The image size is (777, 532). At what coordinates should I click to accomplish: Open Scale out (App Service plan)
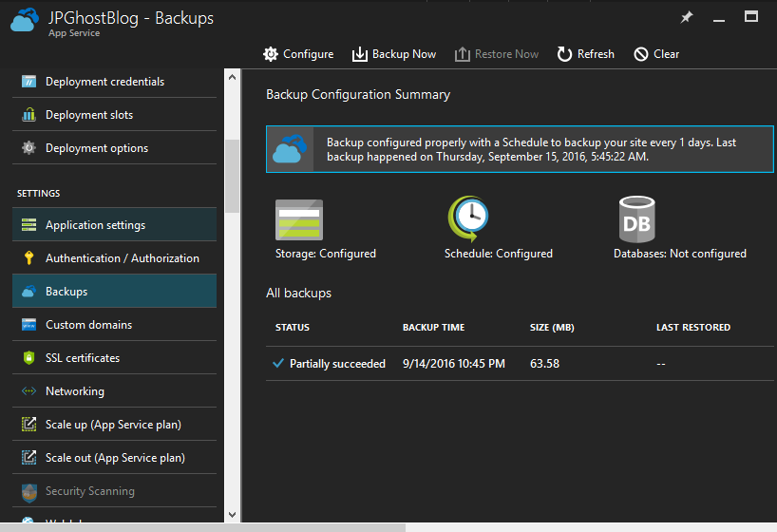[115, 457]
